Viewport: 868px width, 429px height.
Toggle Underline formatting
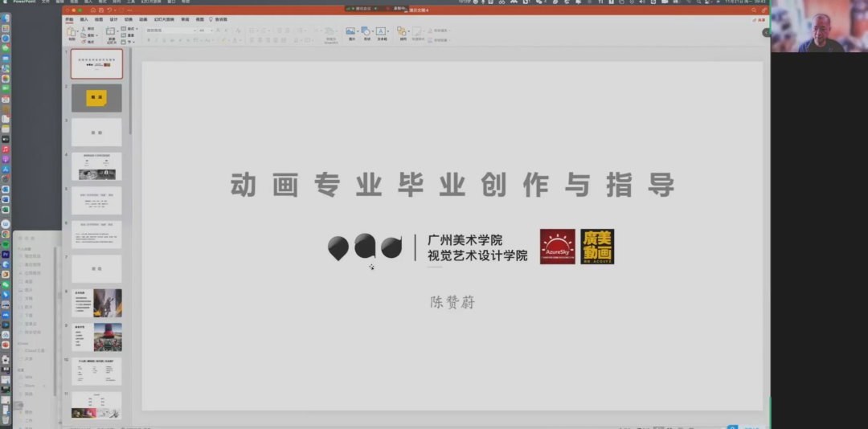click(165, 40)
